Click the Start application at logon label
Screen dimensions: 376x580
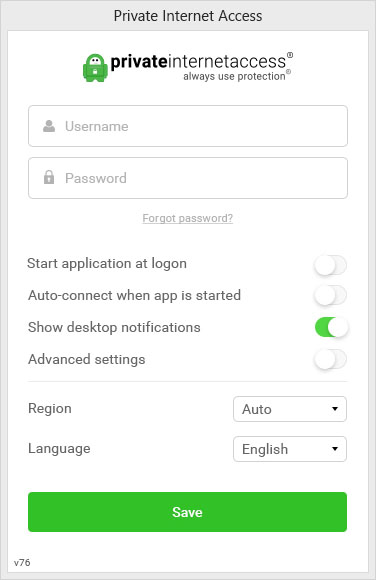pyautogui.click(x=107, y=264)
